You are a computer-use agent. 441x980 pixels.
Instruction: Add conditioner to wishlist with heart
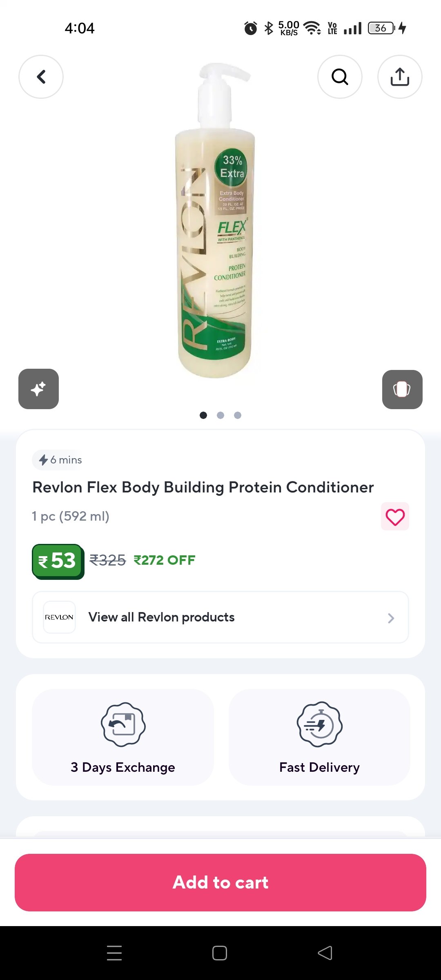[x=395, y=517]
